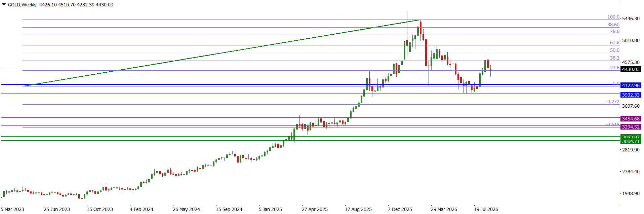The image size is (644, 214).
Task: Select the black current price tag 4430.03
Action: point(631,69)
